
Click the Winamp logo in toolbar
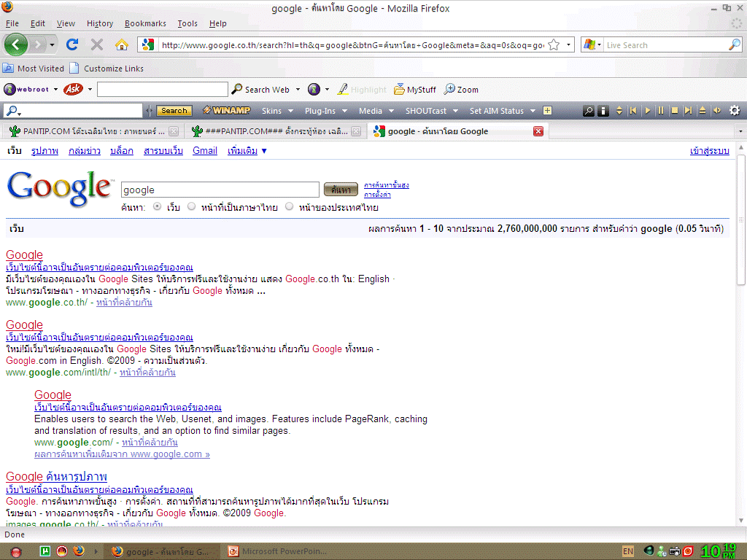[227, 111]
